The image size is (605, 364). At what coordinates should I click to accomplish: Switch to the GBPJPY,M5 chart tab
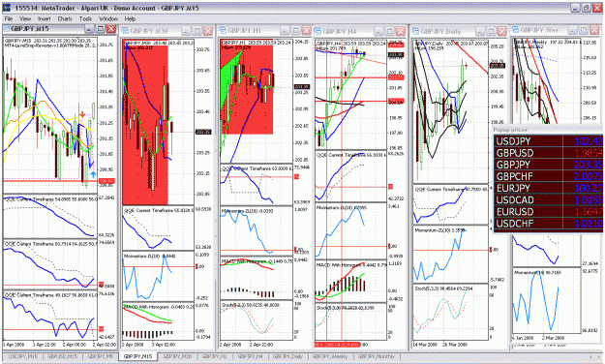point(100,356)
